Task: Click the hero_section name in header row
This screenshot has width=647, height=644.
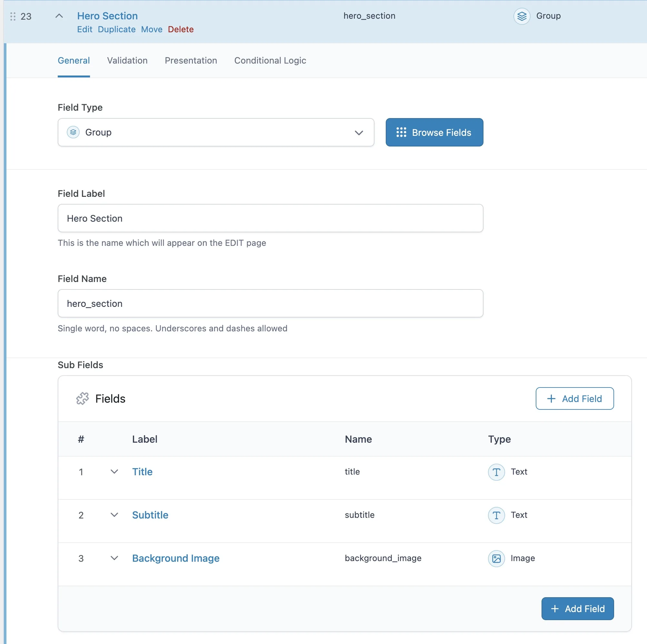Action: (369, 16)
